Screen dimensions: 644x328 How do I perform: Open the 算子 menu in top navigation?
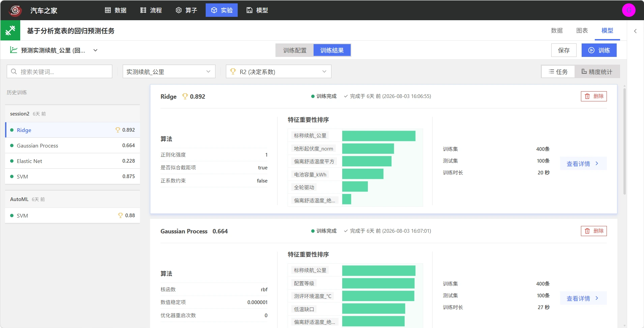[x=186, y=10]
